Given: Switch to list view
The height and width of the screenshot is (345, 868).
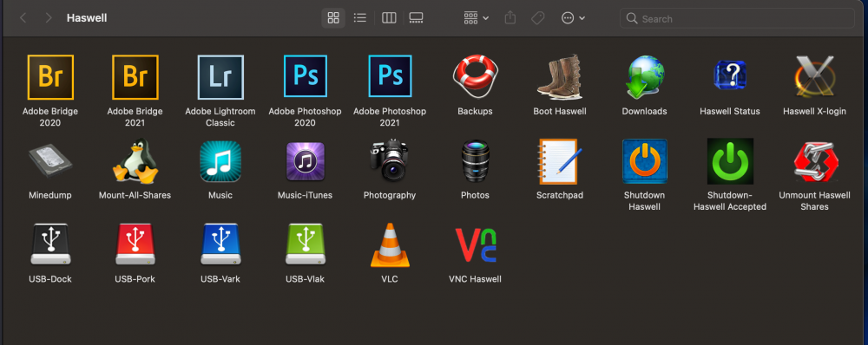Looking at the screenshot, I should click(x=360, y=17).
